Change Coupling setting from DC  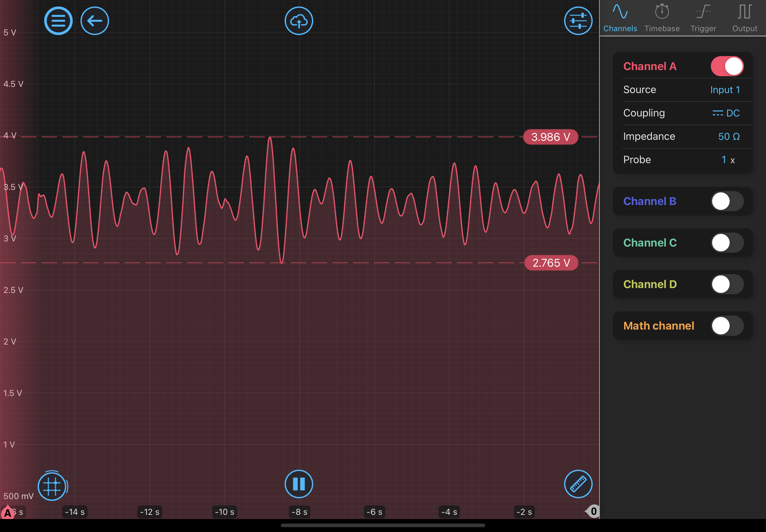(x=726, y=113)
